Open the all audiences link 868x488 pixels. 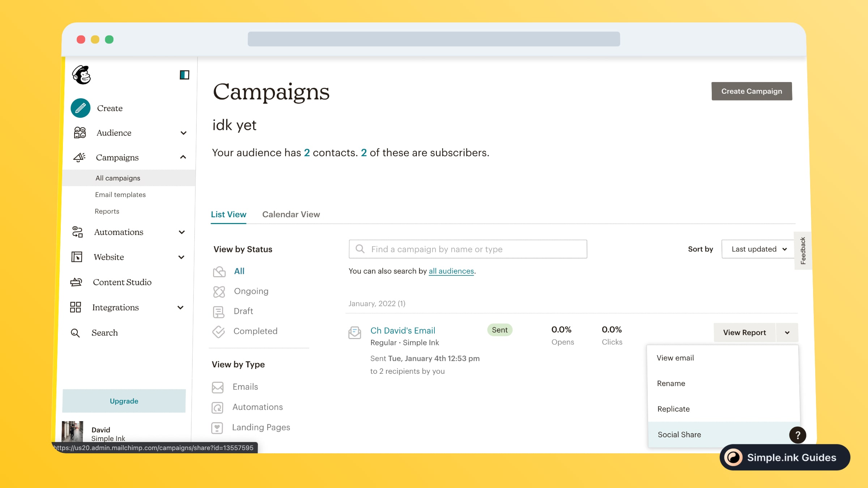coord(451,271)
